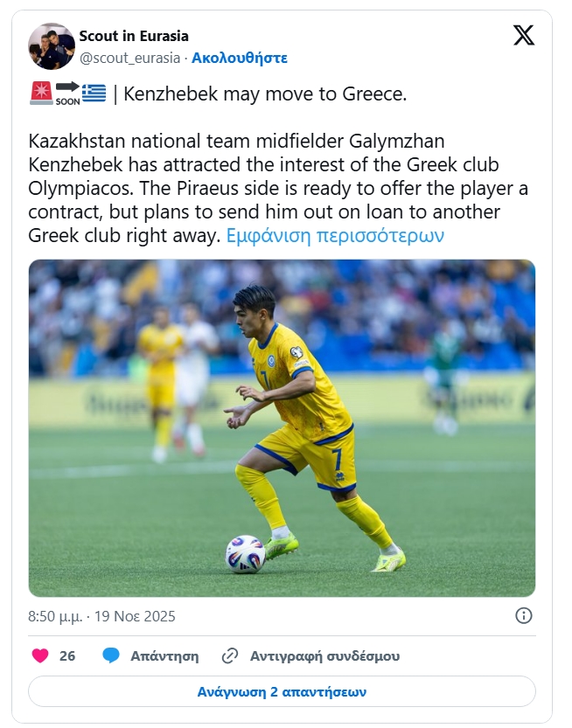The width and height of the screenshot is (572, 728).
Task: Click the blue reply speech bubble icon
Action: point(111,655)
